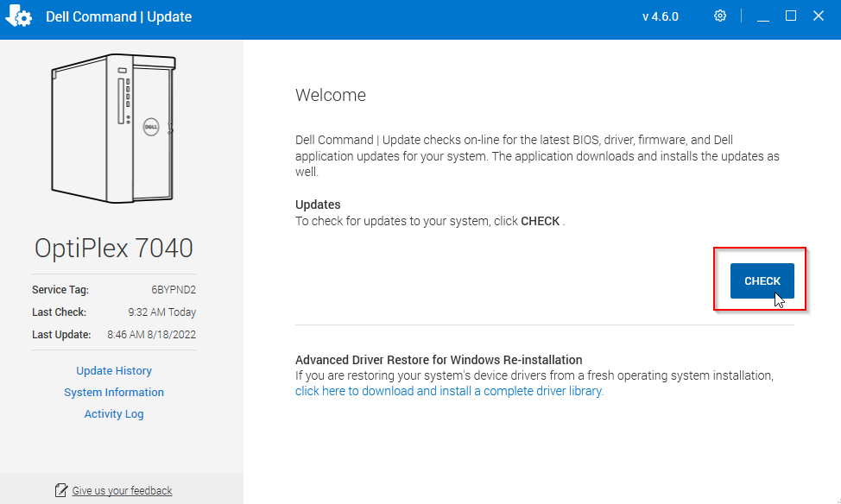841x504 pixels.
Task: Click the Last Update label
Action: 61,335
